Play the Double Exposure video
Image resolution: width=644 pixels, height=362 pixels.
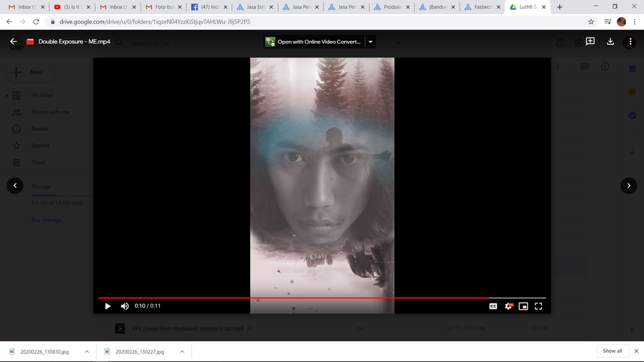click(107, 306)
